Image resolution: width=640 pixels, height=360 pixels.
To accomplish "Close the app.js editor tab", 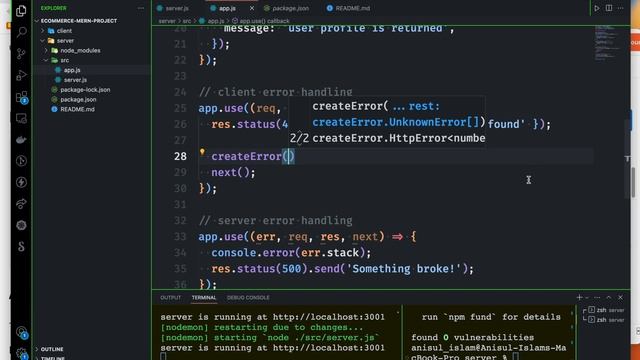I will pyautogui.click(x=252, y=8).
